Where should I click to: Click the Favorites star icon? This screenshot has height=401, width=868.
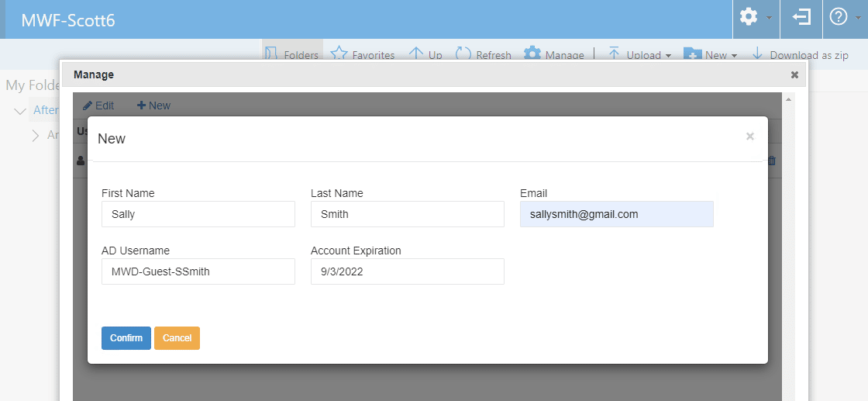[339, 54]
